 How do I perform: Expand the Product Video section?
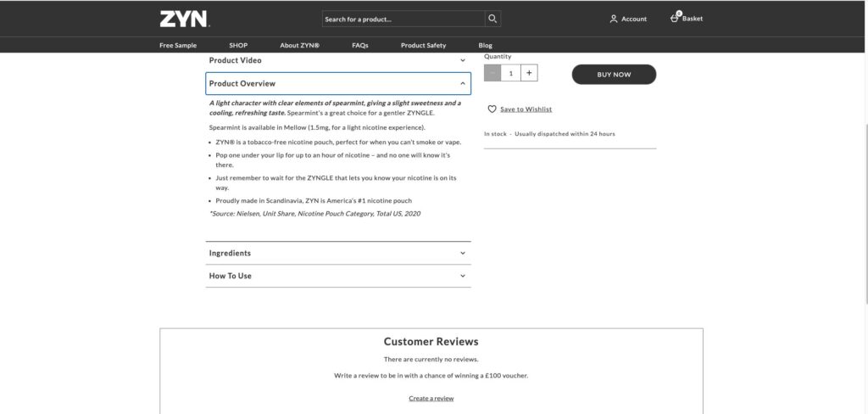[338, 60]
